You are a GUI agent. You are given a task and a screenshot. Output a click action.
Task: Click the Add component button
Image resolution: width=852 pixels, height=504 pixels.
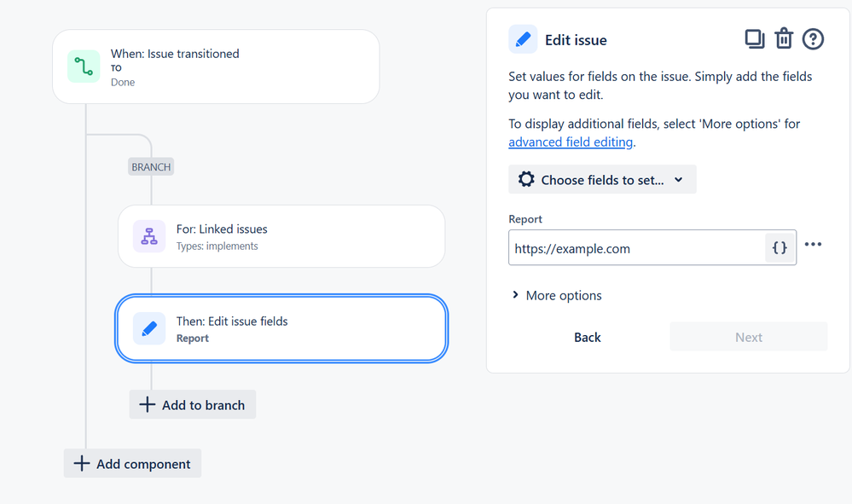pyautogui.click(x=132, y=463)
